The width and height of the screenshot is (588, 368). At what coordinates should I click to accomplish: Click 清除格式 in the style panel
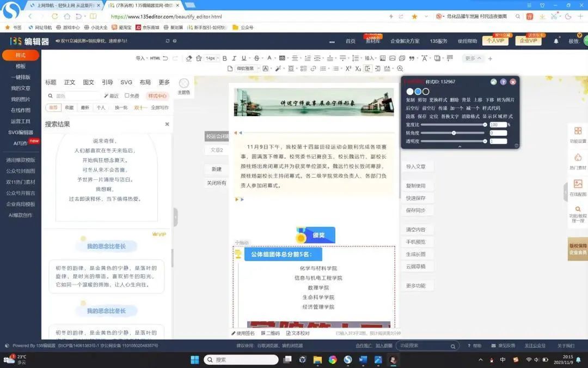pos(470,117)
